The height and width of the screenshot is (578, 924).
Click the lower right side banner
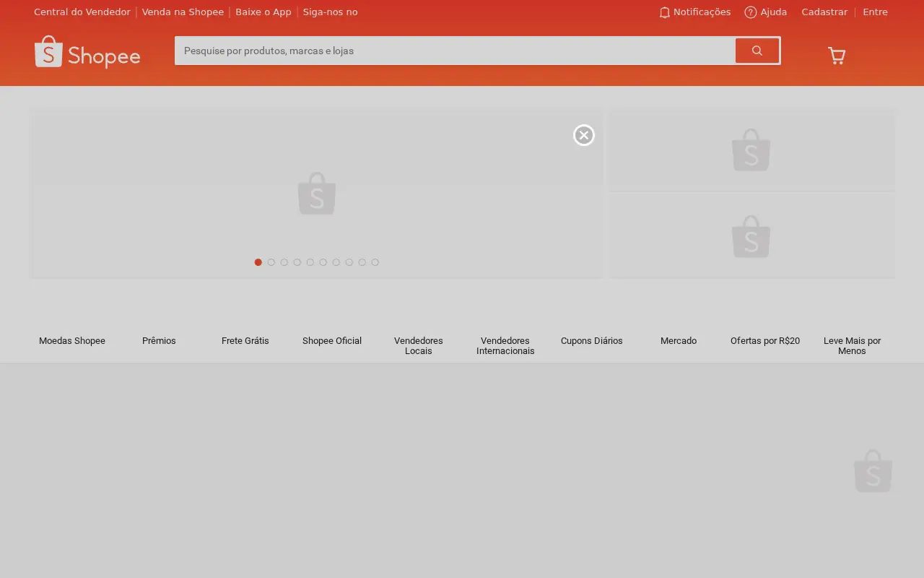(x=751, y=236)
